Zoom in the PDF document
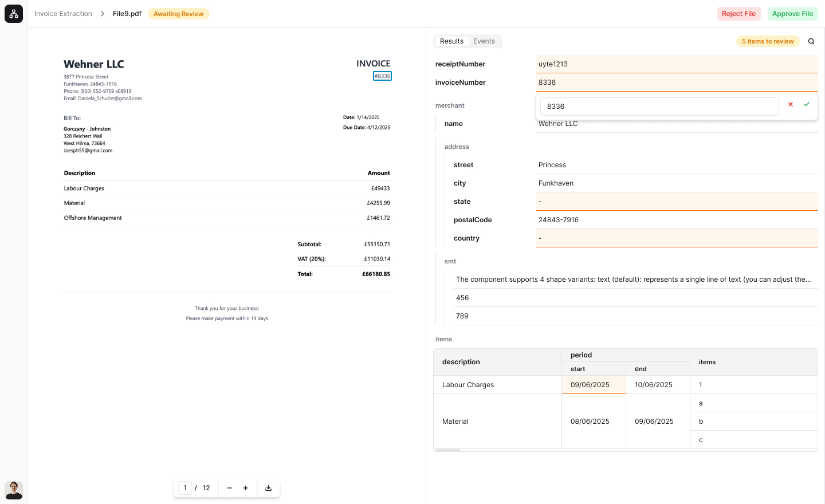 (x=245, y=488)
